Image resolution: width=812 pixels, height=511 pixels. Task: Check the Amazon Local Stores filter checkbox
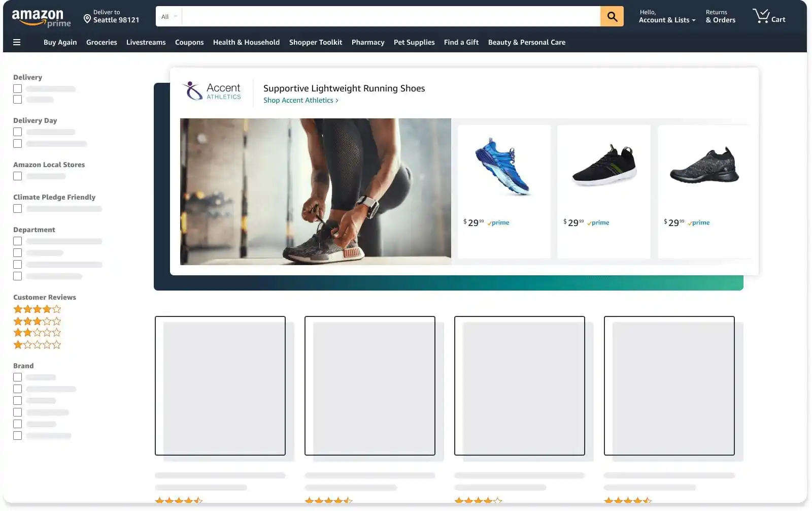[x=17, y=176]
